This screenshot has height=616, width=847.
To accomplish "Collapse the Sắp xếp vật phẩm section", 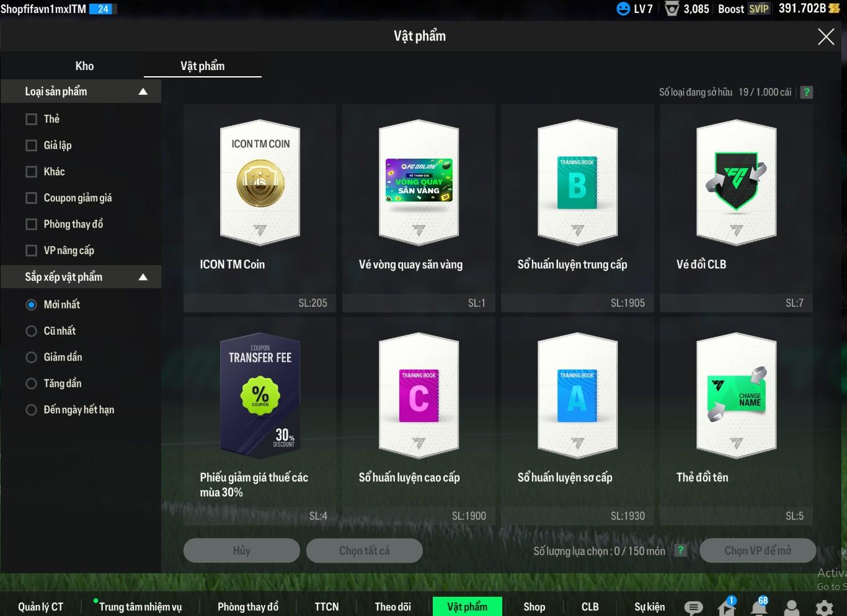I will click(143, 277).
